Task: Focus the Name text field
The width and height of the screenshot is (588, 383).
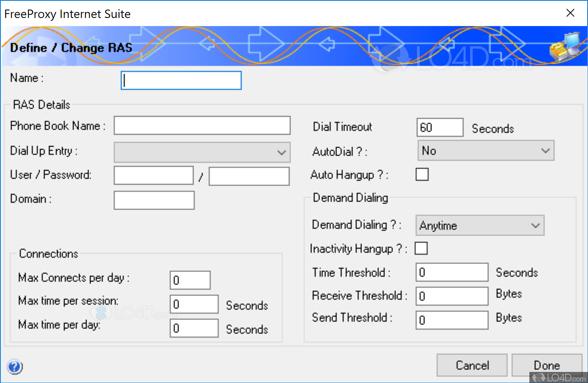Action: 181,80
